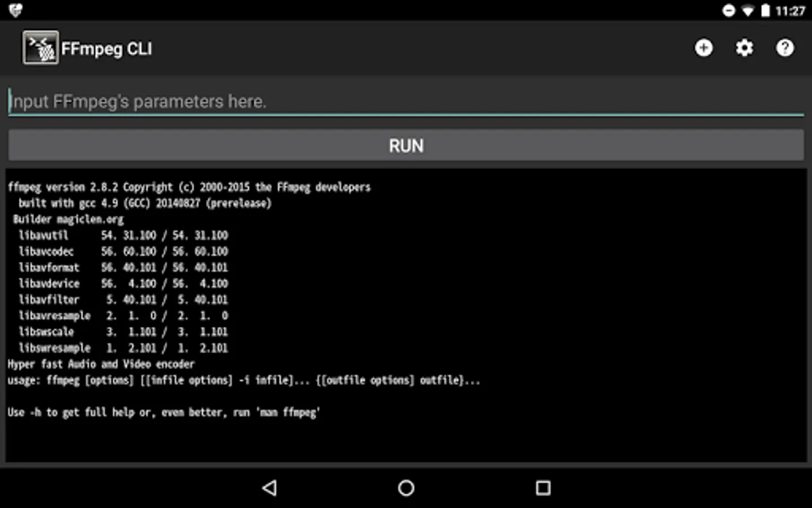This screenshot has height=508, width=812.
Task: Open help with the question mark icon
Action: [x=785, y=48]
